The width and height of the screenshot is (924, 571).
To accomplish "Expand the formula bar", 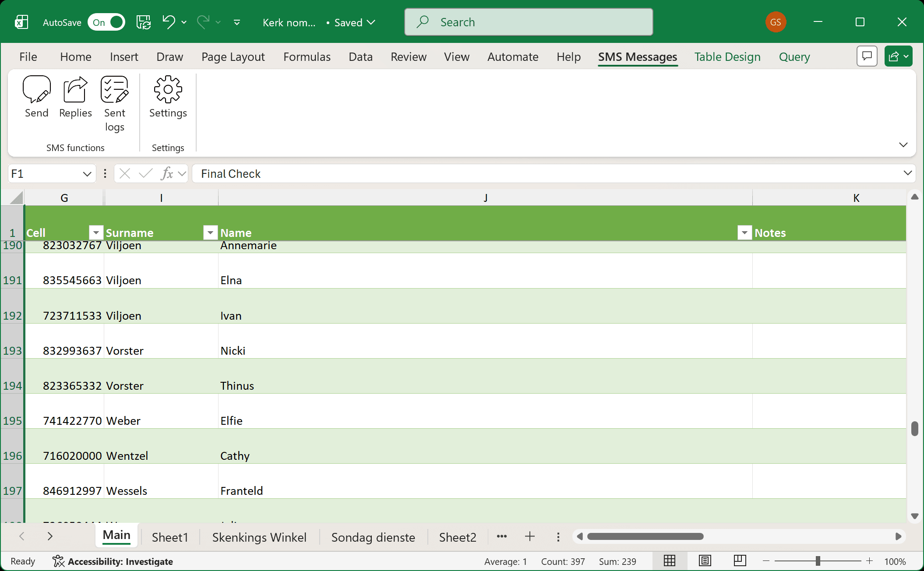I will (x=907, y=173).
